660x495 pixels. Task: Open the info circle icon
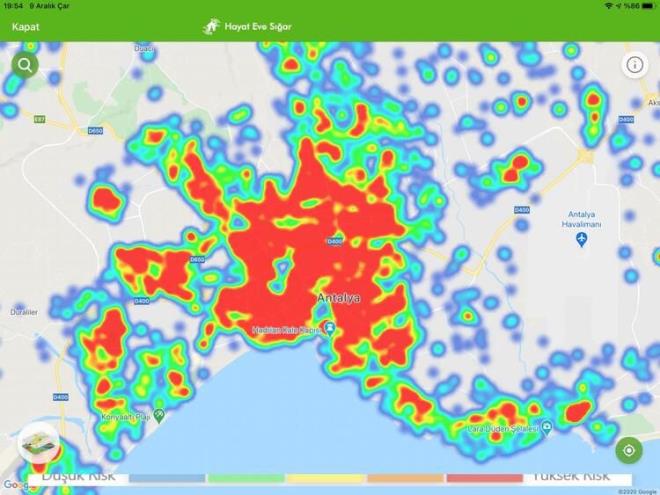pos(634,66)
